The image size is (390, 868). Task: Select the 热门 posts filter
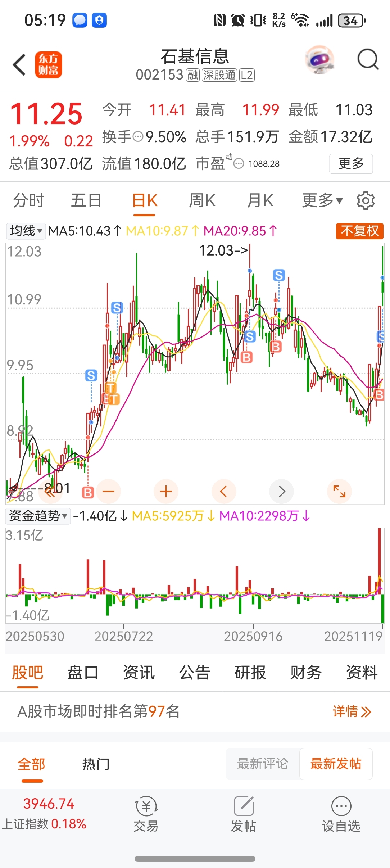point(96,764)
